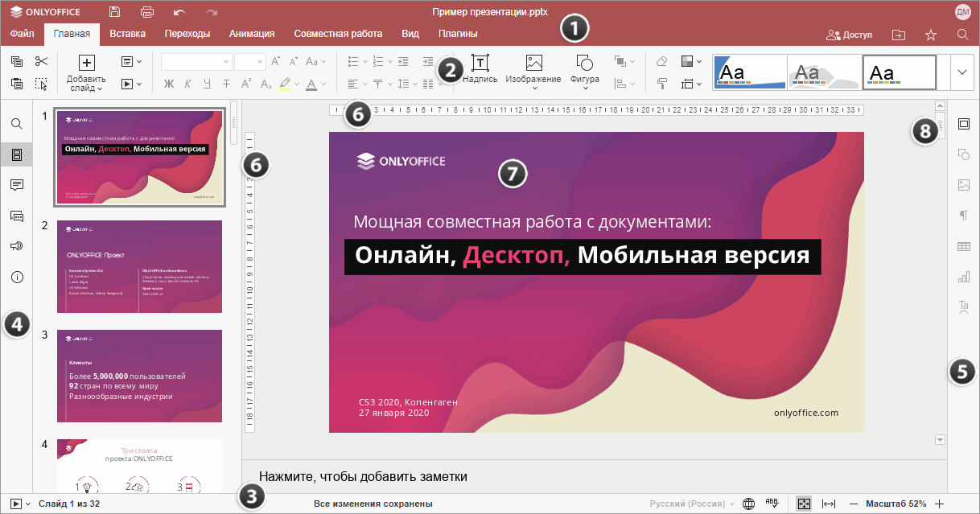Open the Файл menu tab
The width and height of the screenshot is (980, 514).
coord(22,34)
